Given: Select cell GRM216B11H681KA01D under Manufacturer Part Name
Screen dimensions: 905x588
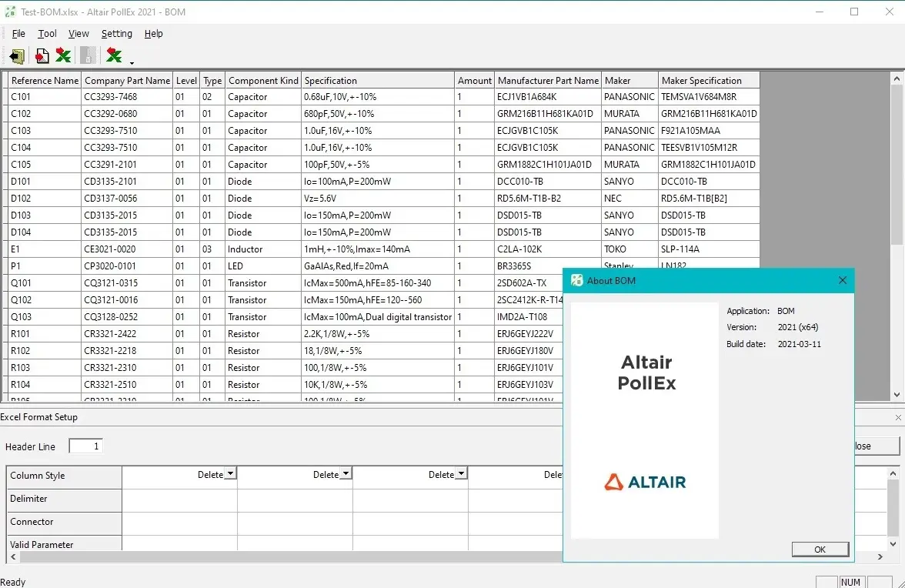Looking at the screenshot, I should point(548,114).
